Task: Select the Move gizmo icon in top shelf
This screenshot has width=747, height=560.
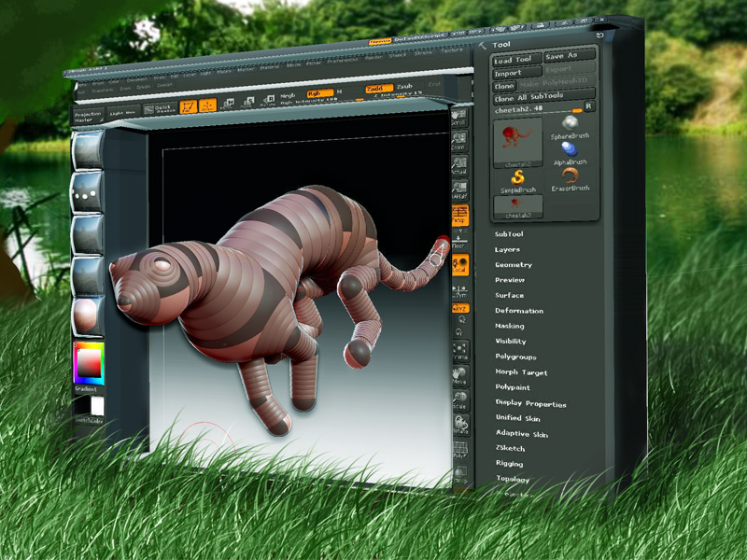Action: 229,104
